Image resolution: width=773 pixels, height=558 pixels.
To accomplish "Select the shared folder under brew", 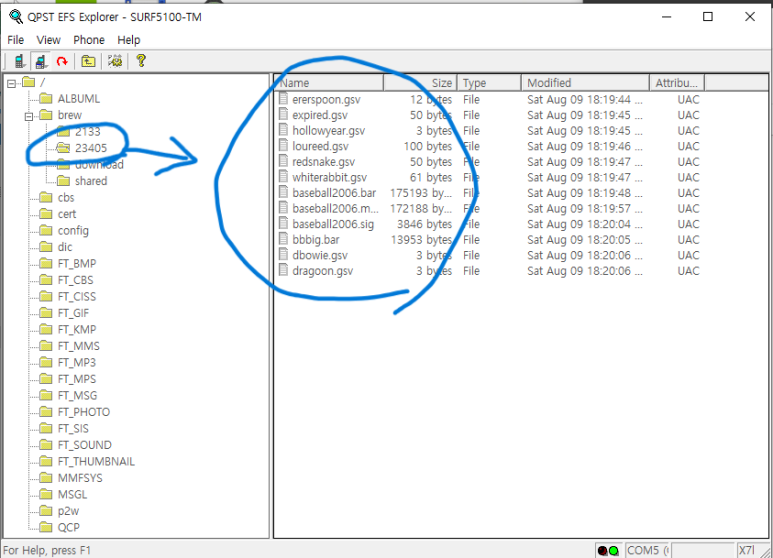I will pyautogui.click(x=91, y=181).
